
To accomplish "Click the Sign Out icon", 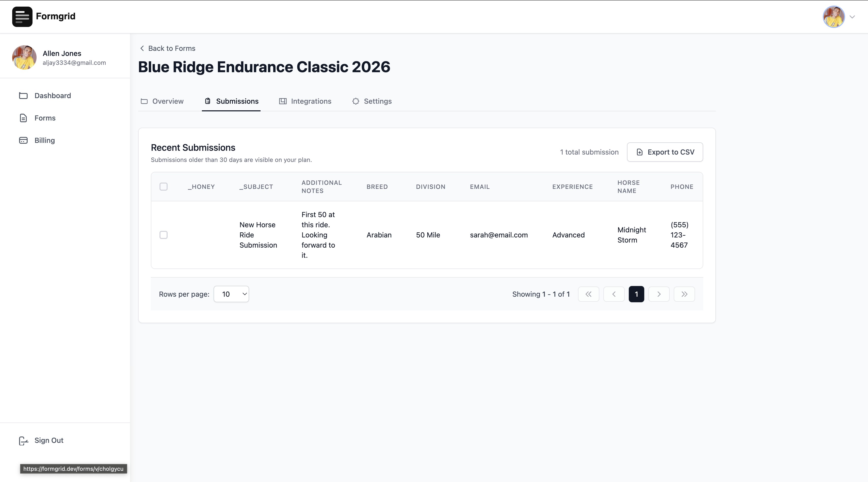I will (23, 441).
